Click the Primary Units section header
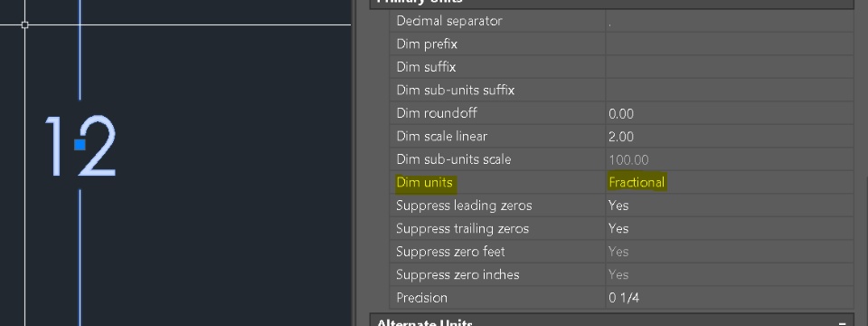The image size is (868, 326). (612, 4)
